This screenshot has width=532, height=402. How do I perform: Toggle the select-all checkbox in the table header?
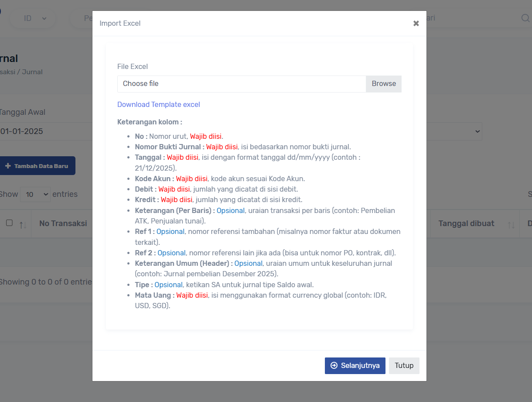pyautogui.click(x=9, y=223)
